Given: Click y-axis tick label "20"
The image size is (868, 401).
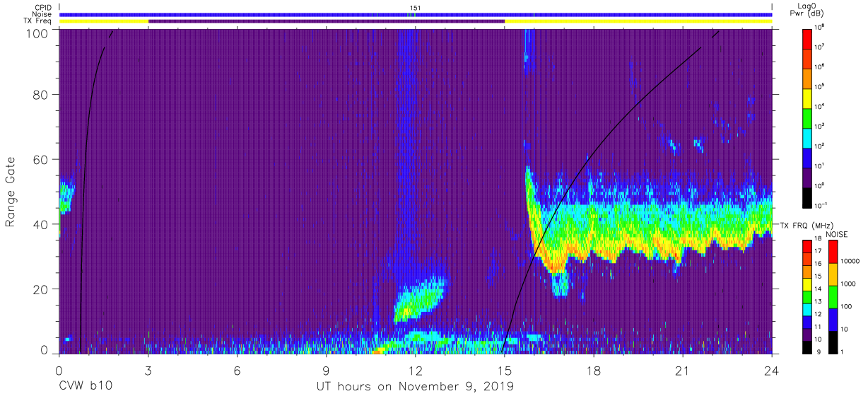Looking at the screenshot, I should pyautogui.click(x=42, y=289).
